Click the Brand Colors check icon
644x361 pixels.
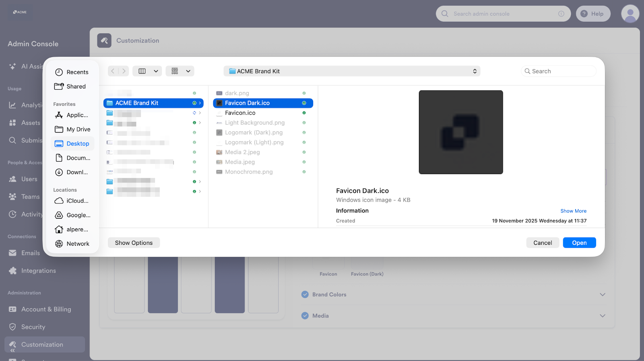coord(305,295)
